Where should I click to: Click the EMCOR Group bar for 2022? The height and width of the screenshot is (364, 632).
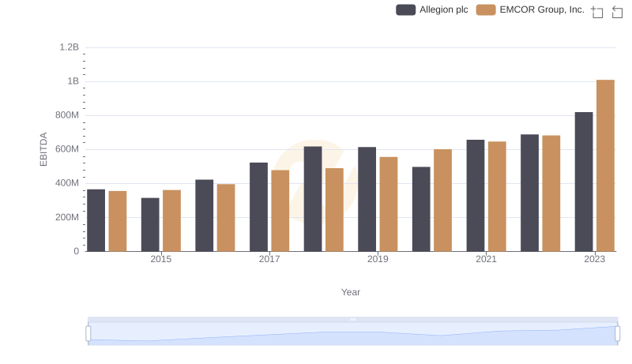tap(551, 193)
